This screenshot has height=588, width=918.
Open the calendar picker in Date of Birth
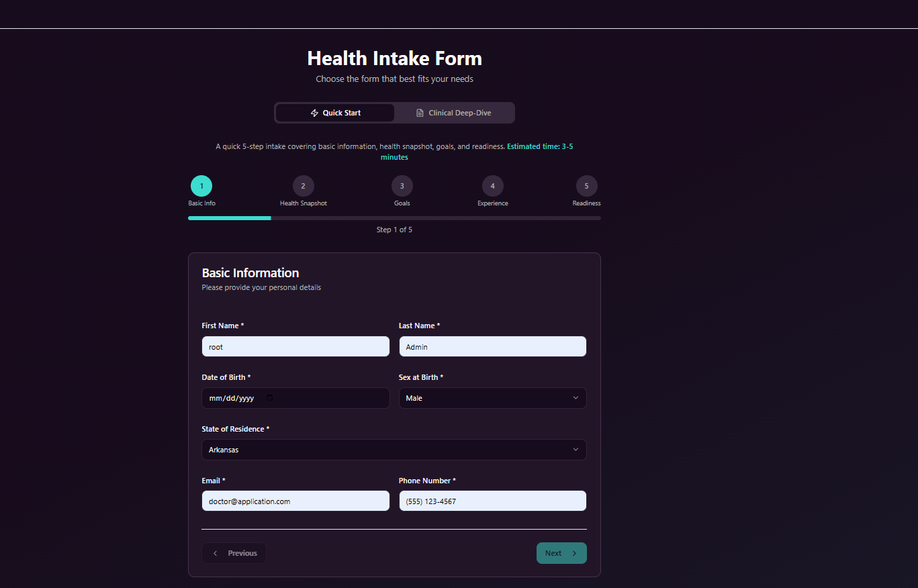tap(270, 398)
